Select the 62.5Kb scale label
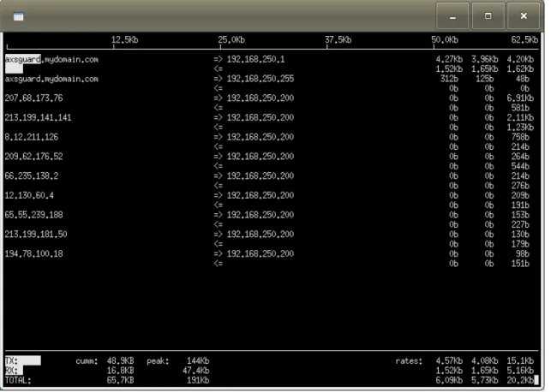The width and height of the screenshot is (551, 392). point(524,39)
